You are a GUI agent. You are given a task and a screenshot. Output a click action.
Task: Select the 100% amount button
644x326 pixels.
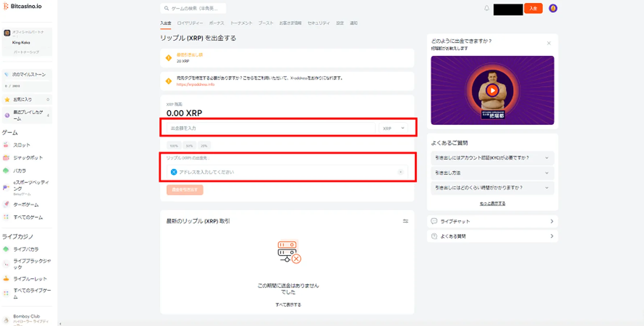(174, 146)
